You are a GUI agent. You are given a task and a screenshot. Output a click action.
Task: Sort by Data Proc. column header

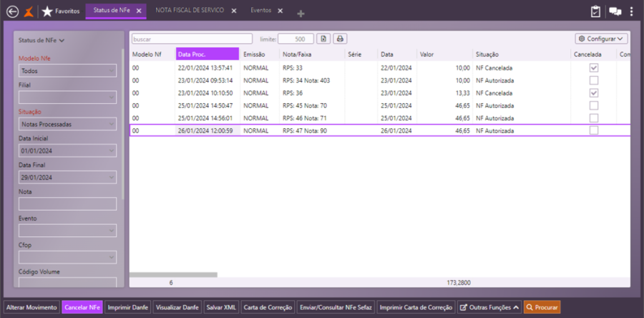[208, 54]
